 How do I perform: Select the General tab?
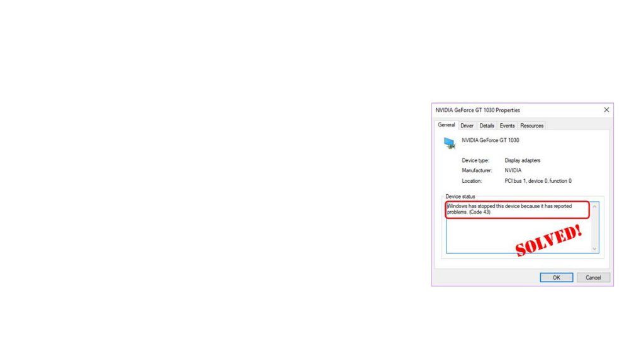coord(447,124)
